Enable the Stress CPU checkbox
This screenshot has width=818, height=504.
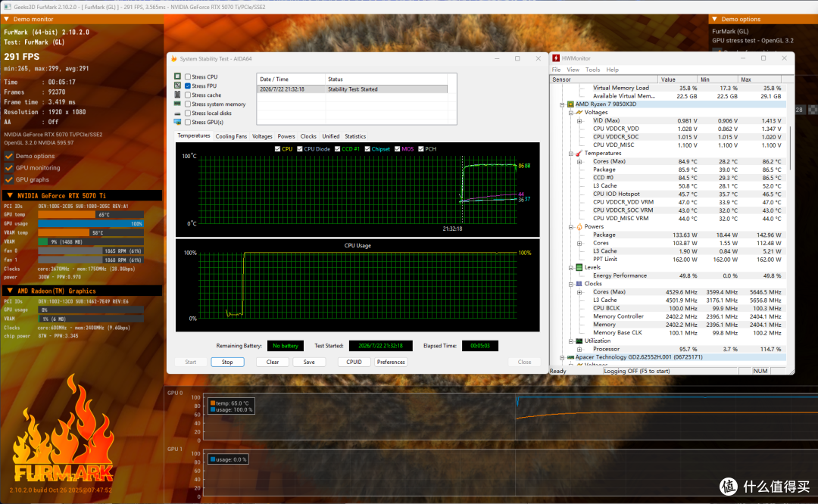tap(188, 76)
